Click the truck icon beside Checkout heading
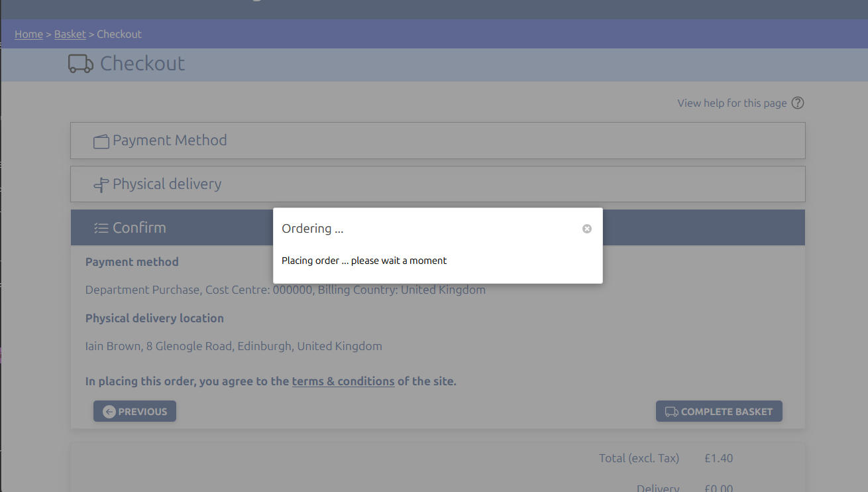 pyautogui.click(x=80, y=64)
